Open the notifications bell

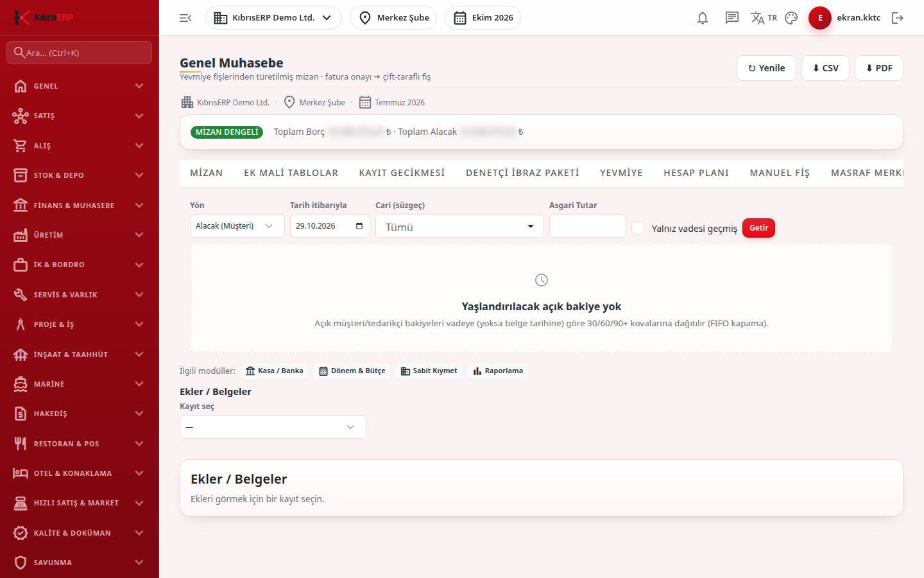point(703,18)
